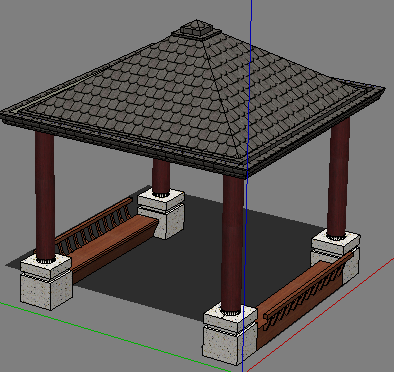Select the back corner red column

(161, 177)
